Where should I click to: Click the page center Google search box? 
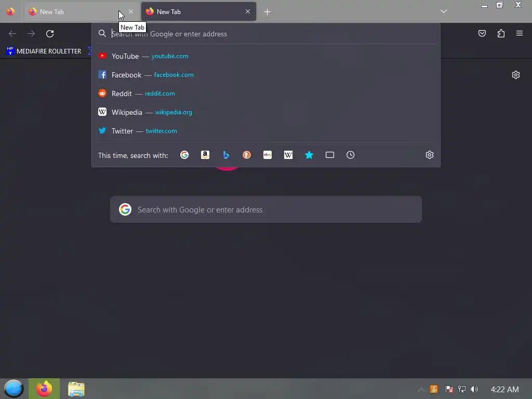[266, 209]
